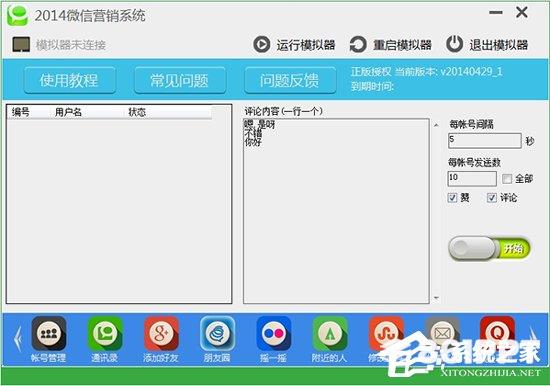The width and height of the screenshot is (550, 386).
Task: Show previous icons with left arrow
Action: (18, 339)
